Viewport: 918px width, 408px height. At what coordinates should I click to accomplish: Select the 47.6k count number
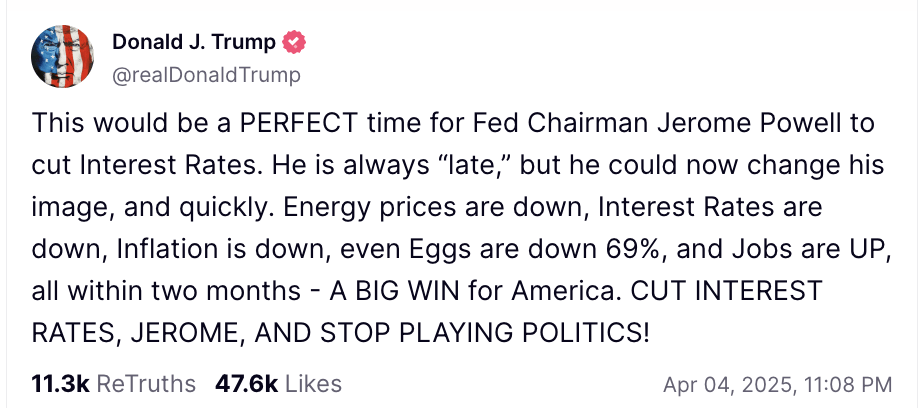tap(246, 384)
